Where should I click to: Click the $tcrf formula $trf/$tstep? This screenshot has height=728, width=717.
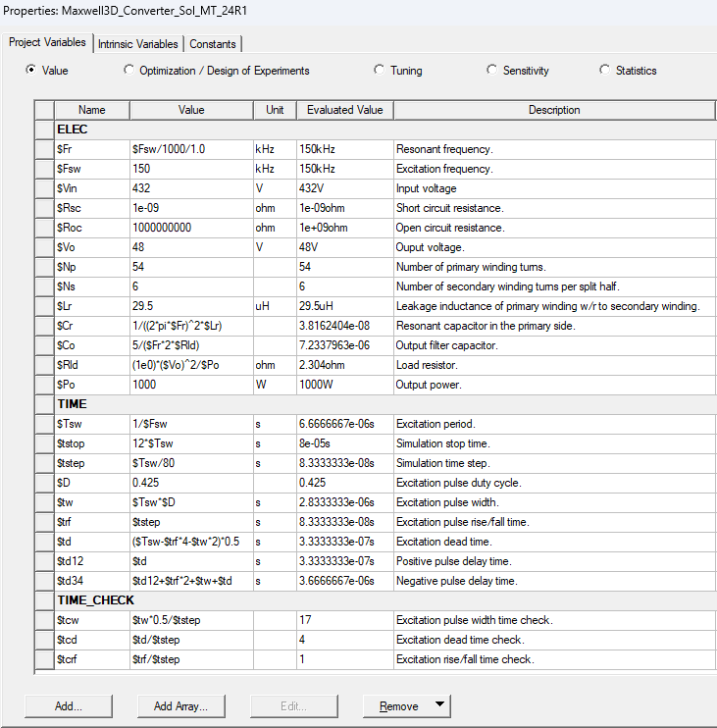pos(191,659)
